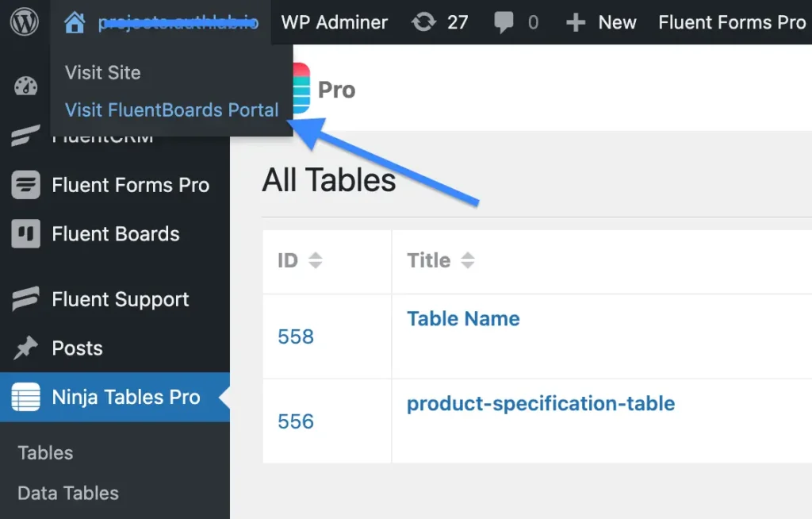Select Visit FluentBoards Portal menu entry
This screenshot has width=812, height=519.
point(171,110)
